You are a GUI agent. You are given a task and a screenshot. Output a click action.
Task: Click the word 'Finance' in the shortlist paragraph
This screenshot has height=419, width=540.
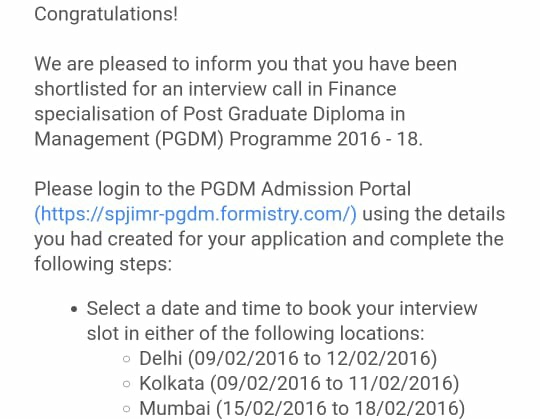pyautogui.click(x=362, y=89)
